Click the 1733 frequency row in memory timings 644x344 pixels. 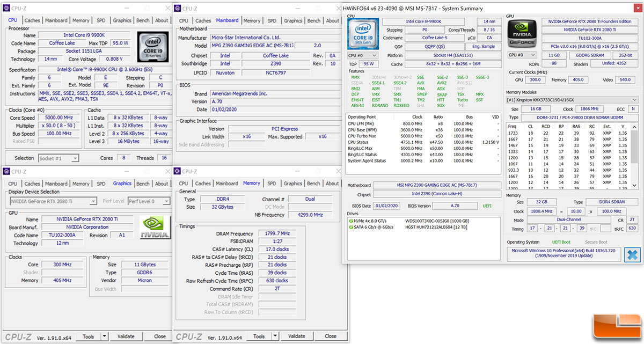click(568, 133)
